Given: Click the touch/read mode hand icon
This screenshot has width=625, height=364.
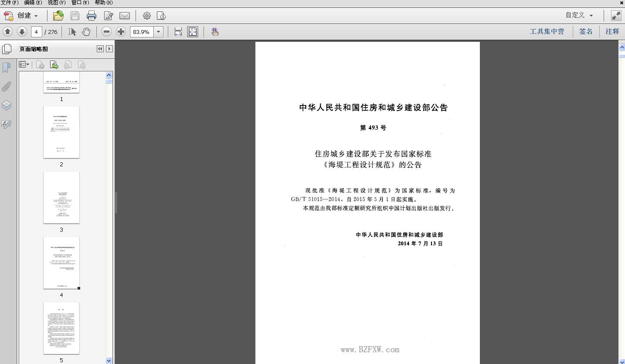Looking at the screenshot, I should pos(215,31).
